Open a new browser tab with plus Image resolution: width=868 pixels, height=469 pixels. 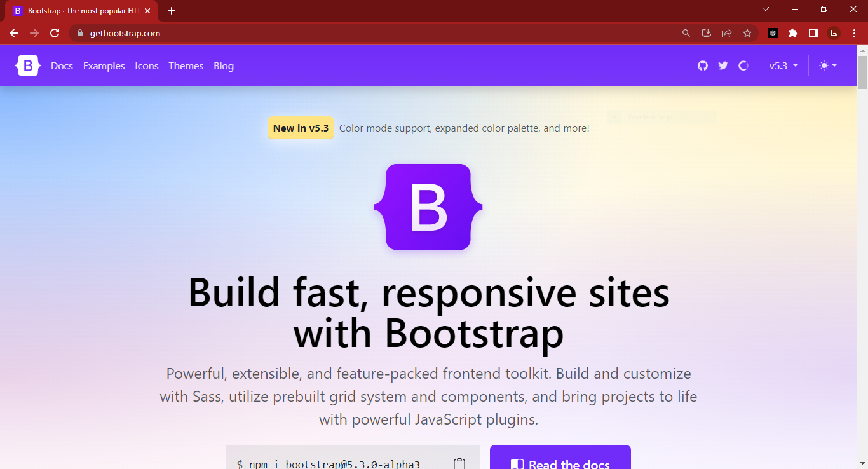click(172, 11)
